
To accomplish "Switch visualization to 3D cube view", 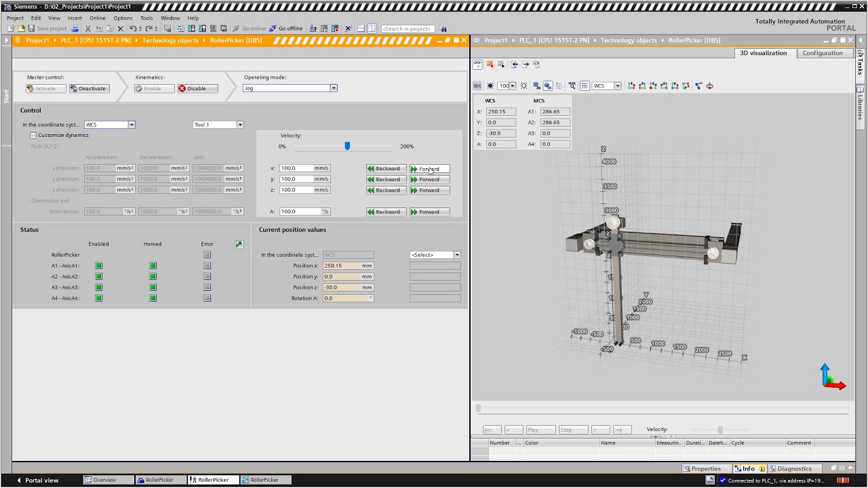I will [547, 86].
